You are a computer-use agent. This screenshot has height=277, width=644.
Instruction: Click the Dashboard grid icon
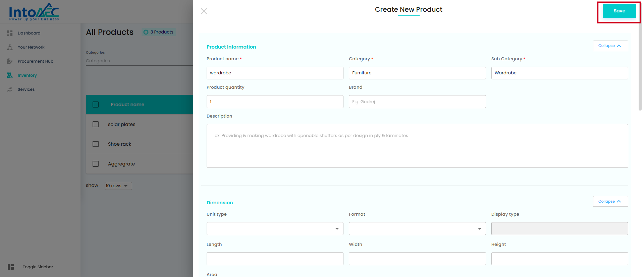pos(10,33)
